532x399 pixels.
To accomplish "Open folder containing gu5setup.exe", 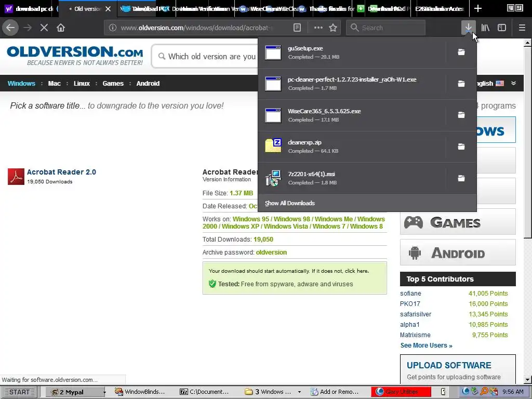I will point(461,52).
